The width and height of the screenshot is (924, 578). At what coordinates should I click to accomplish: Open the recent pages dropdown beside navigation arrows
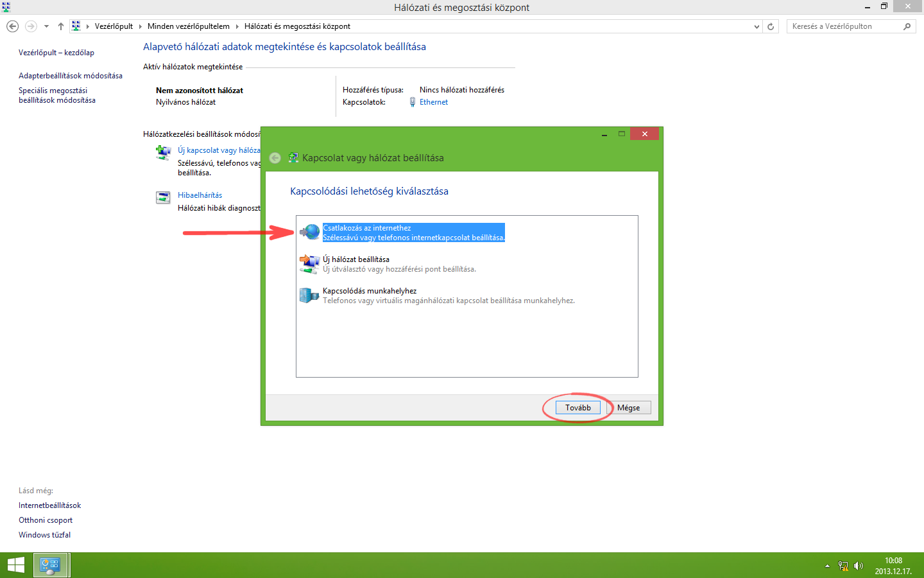(x=45, y=26)
